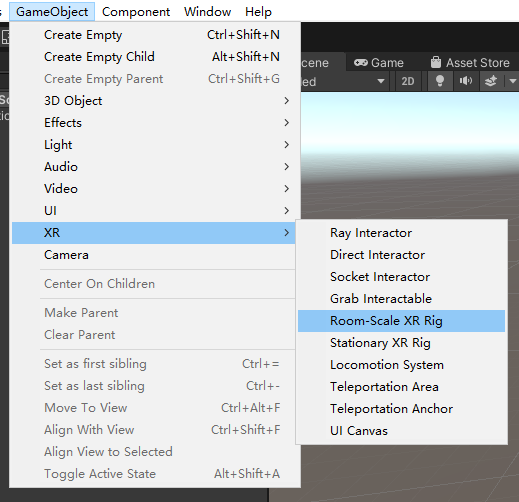Open the Window menu
This screenshot has height=502, width=519.
(207, 12)
